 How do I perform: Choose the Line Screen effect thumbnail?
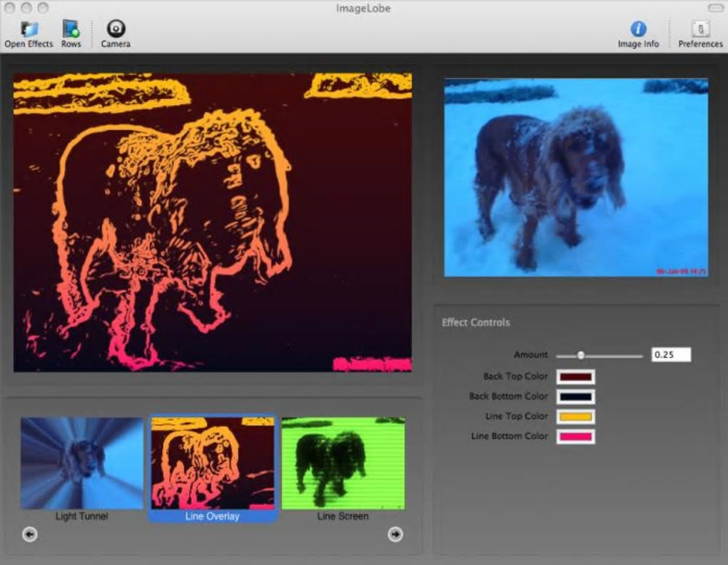click(343, 464)
